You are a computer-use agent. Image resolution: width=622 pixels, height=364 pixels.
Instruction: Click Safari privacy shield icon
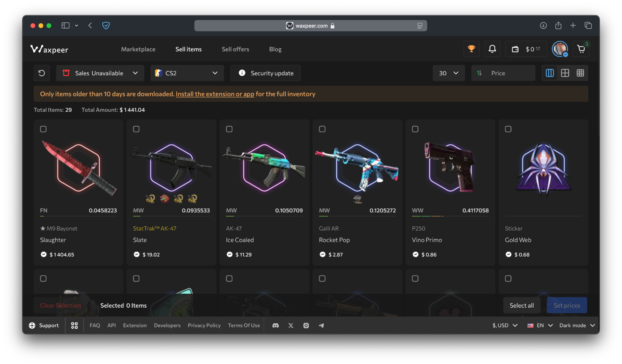point(106,26)
